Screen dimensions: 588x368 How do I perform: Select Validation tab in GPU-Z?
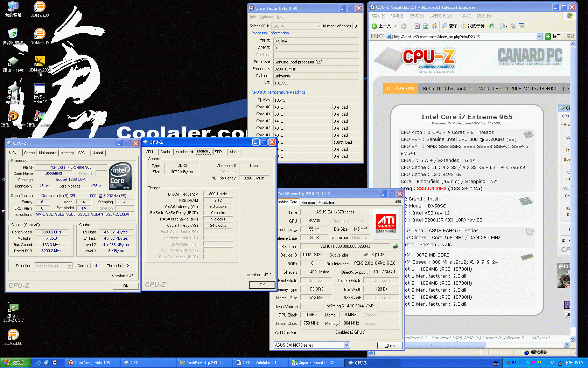tap(327, 203)
